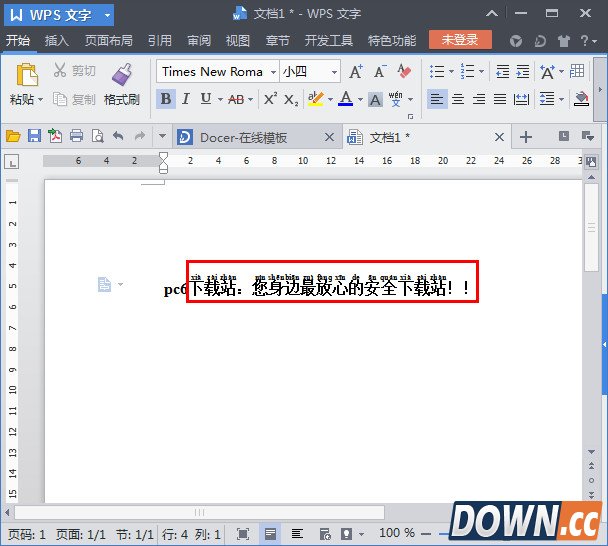608x546 pixels.
Task: Switch to the Docer-在线模板 document tab
Action: 243,137
